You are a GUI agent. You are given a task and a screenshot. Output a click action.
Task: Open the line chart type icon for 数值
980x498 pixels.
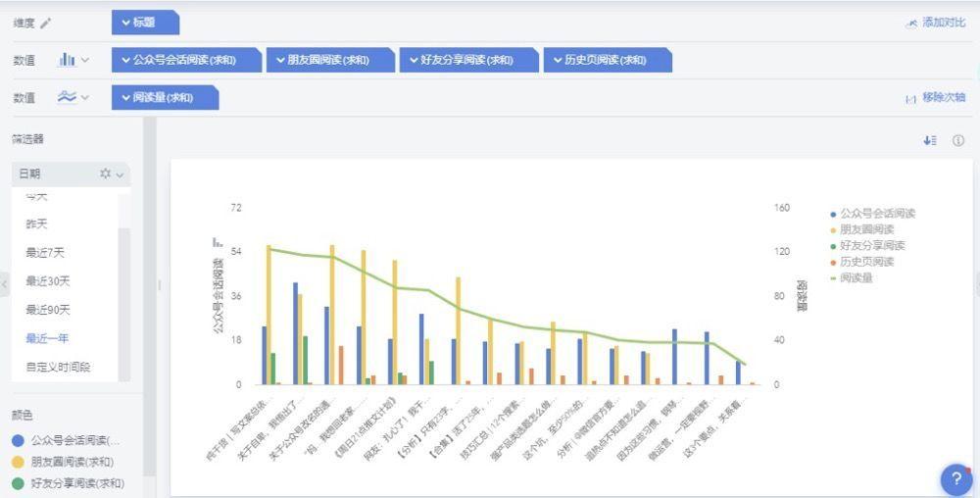point(67,97)
